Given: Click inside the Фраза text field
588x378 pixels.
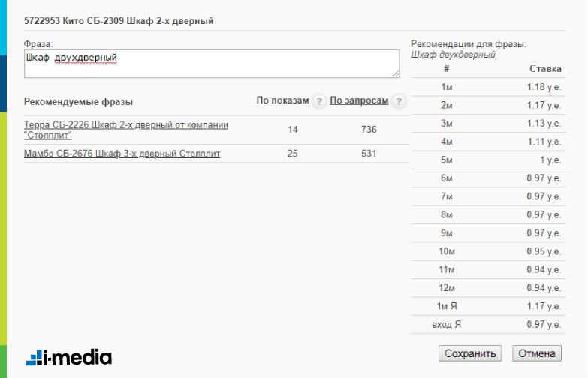Looking at the screenshot, I should tap(212, 64).
